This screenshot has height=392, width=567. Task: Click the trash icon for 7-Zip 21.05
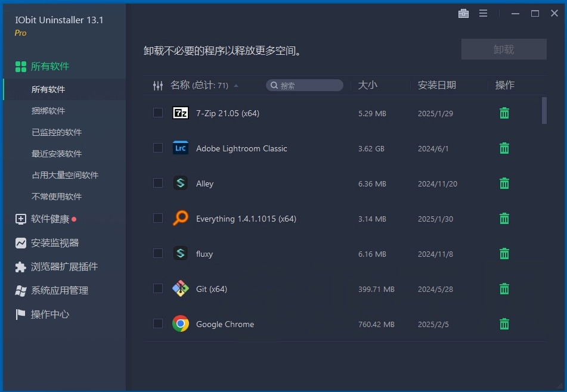[504, 113]
